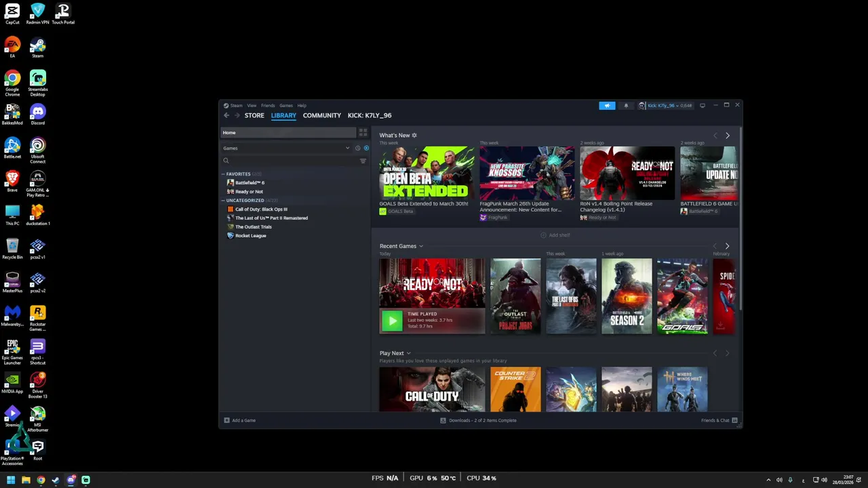Open Where Winds Meet Play Next cover

[x=682, y=390]
